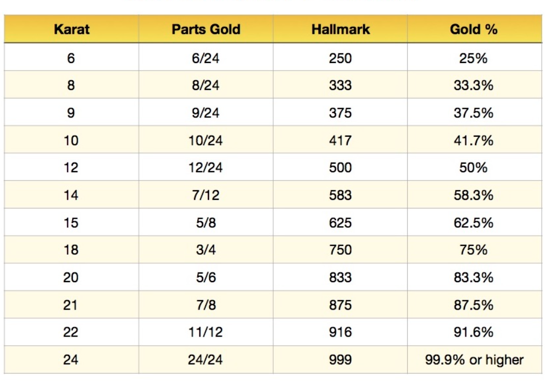Click the 37.5% gold percentage cell

point(475,113)
